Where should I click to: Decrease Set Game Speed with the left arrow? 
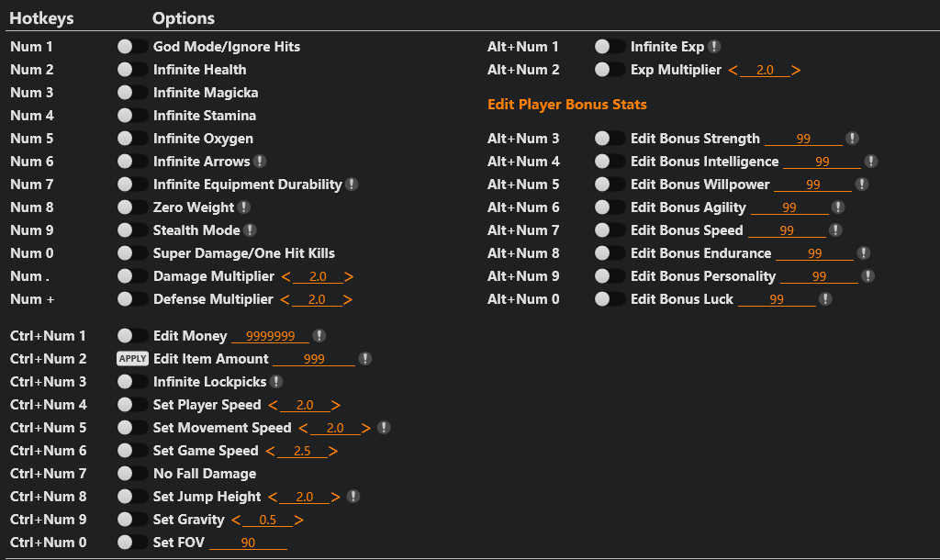click(x=269, y=451)
